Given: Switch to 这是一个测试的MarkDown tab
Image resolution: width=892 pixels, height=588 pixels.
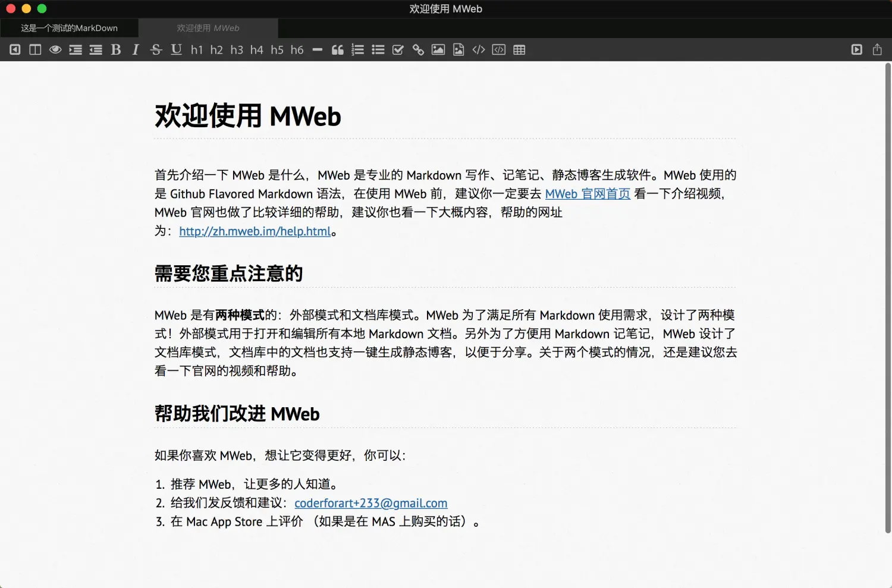Looking at the screenshot, I should [70, 28].
